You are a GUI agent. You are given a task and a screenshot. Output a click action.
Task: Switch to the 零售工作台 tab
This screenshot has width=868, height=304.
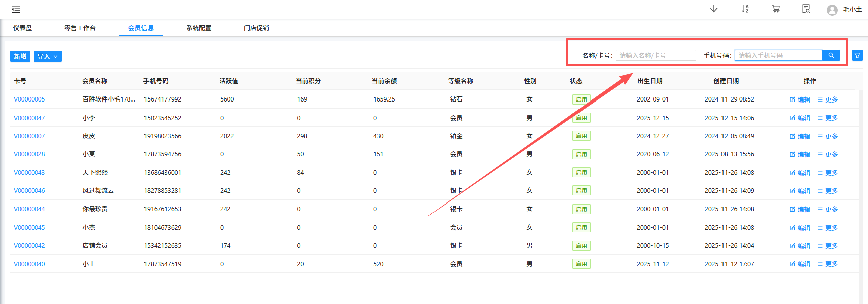pyautogui.click(x=80, y=28)
